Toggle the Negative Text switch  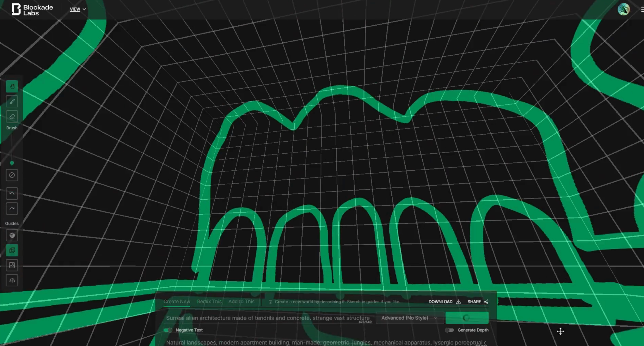pyautogui.click(x=168, y=330)
